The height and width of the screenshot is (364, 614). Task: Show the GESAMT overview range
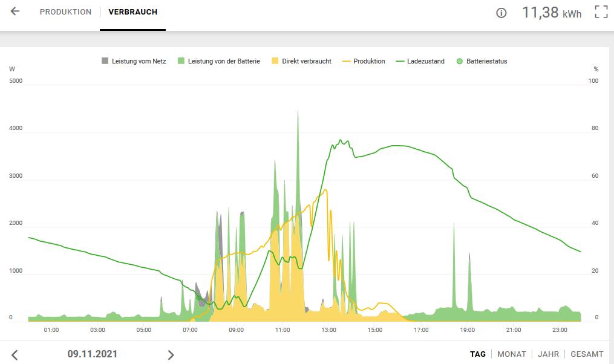click(x=587, y=354)
